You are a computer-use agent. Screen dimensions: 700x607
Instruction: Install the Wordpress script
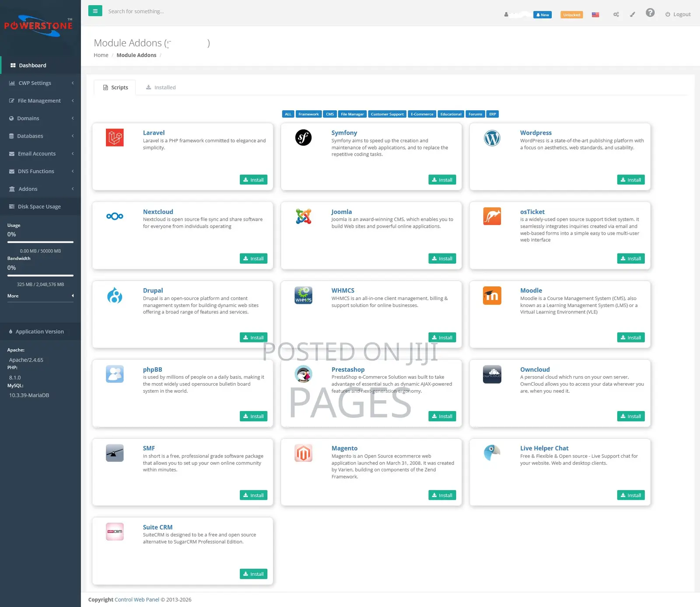tap(631, 180)
